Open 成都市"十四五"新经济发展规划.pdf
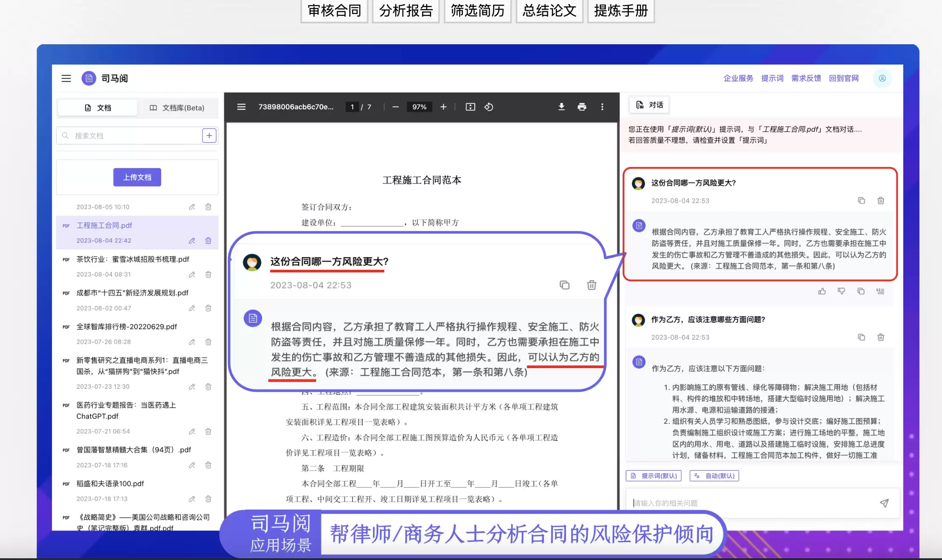The width and height of the screenshot is (942, 560). pos(132,293)
